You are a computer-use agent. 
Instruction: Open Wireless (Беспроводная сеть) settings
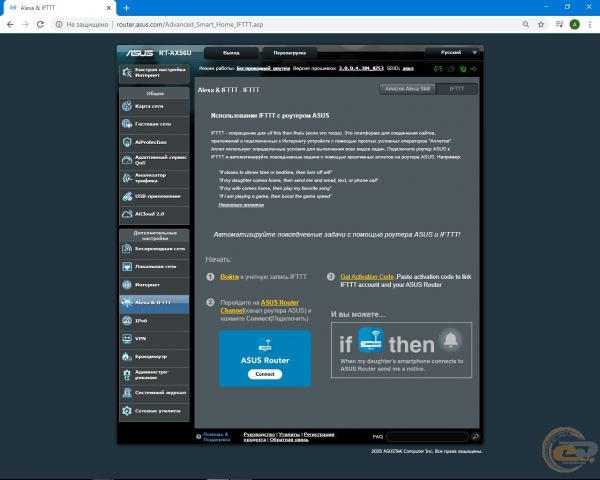154,249
